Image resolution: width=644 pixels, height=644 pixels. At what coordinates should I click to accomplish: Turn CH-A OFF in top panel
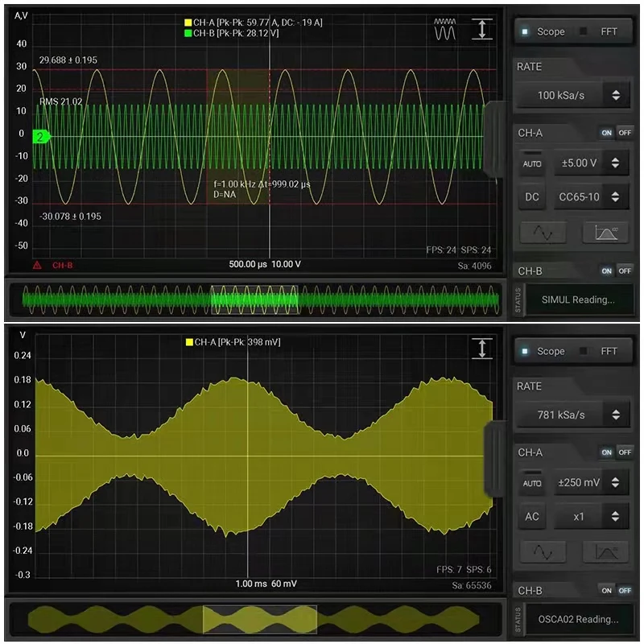[625, 133]
